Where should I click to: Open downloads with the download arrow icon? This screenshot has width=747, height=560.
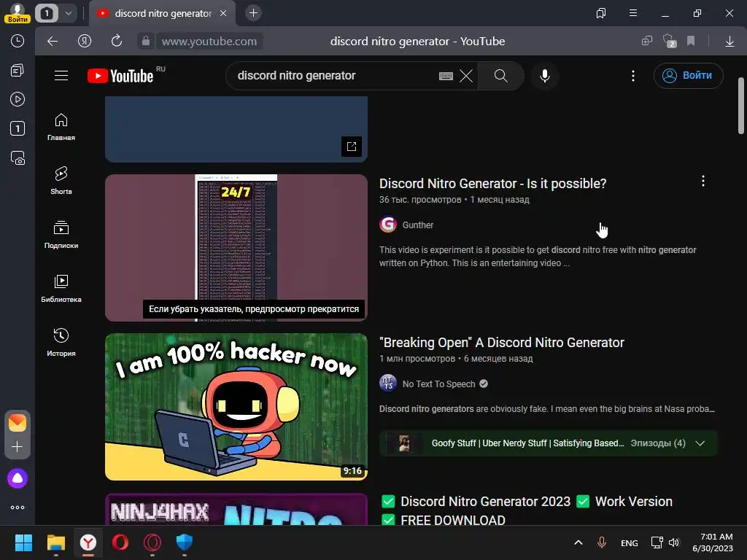tap(729, 42)
